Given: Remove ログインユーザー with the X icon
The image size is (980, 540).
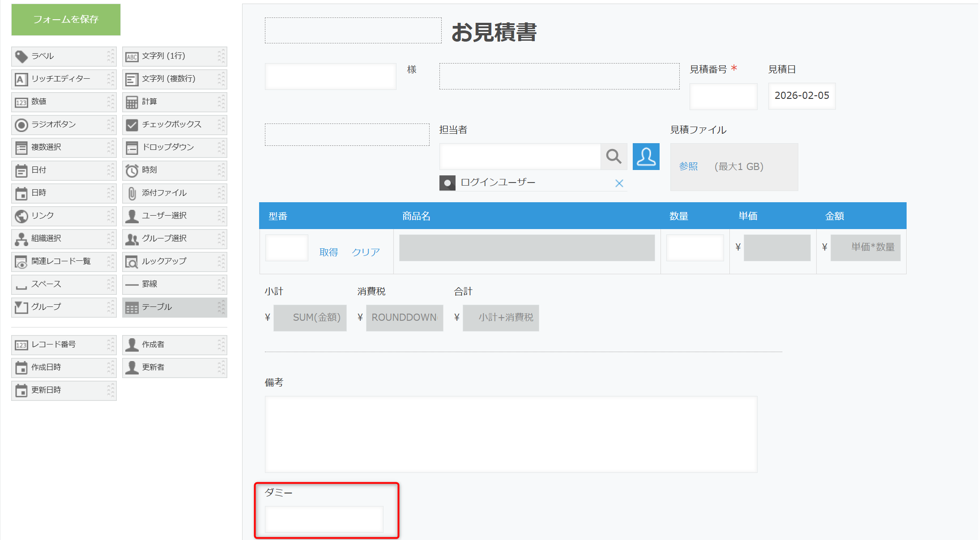Looking at the screenshot, I should pos(619,183).
